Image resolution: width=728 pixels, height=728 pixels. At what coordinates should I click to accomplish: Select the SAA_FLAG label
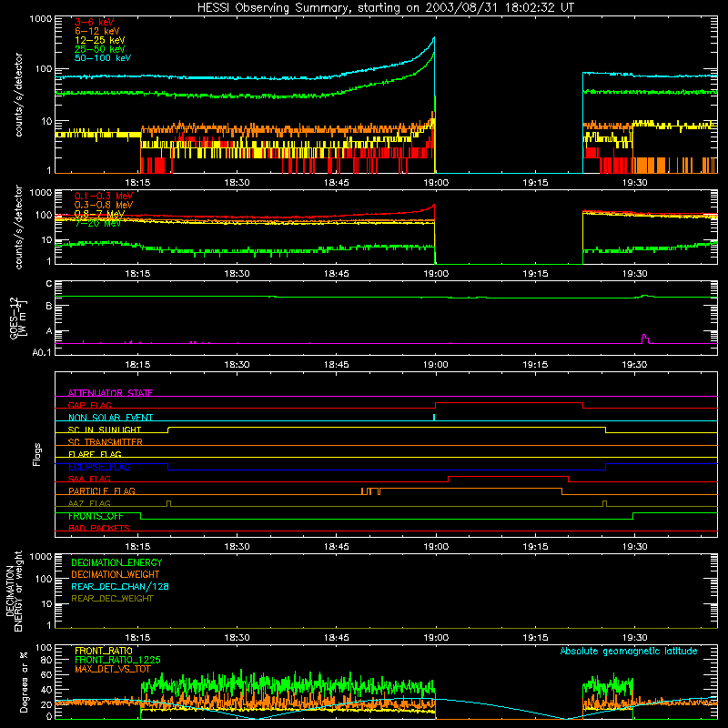(89, 479)
